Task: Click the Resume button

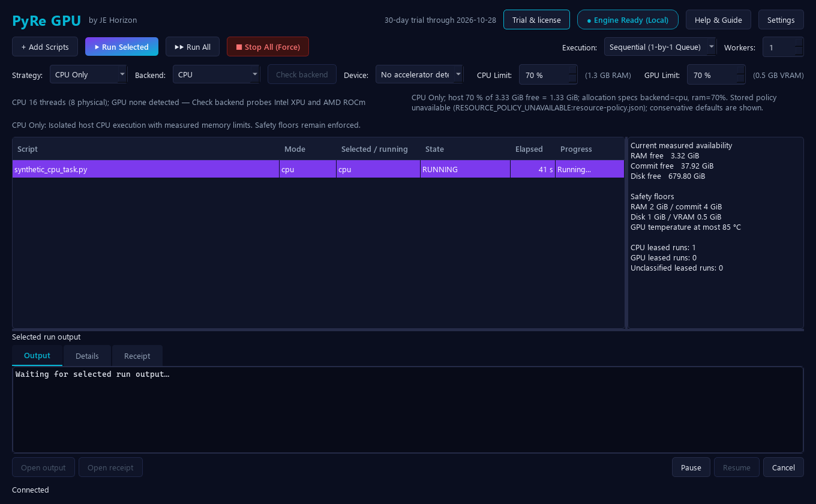Action: click(x=737, y=467)
